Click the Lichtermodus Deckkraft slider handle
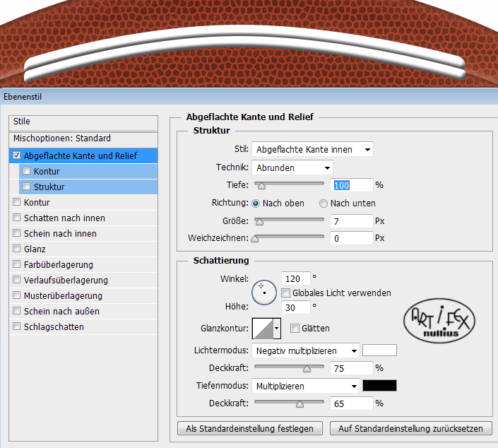 pyautogui.click(x=307, y=369)
